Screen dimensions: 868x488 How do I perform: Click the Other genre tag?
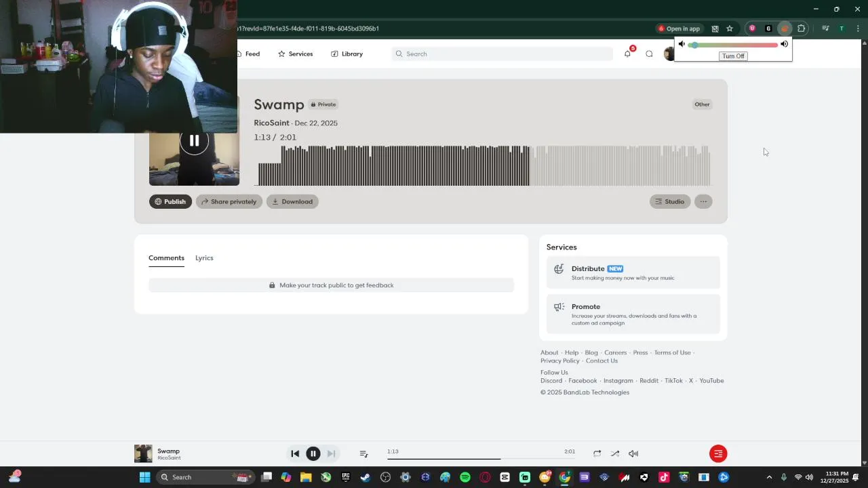point(702,104)
